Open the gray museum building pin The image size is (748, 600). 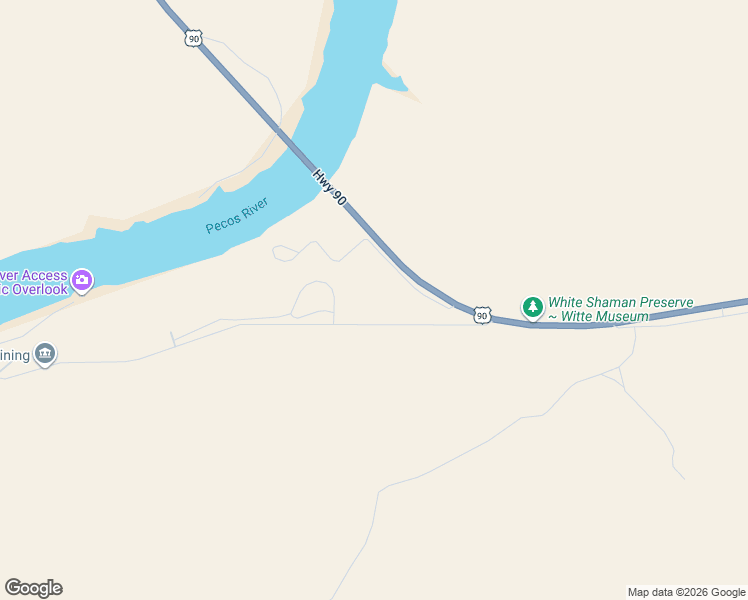(45, 354)
